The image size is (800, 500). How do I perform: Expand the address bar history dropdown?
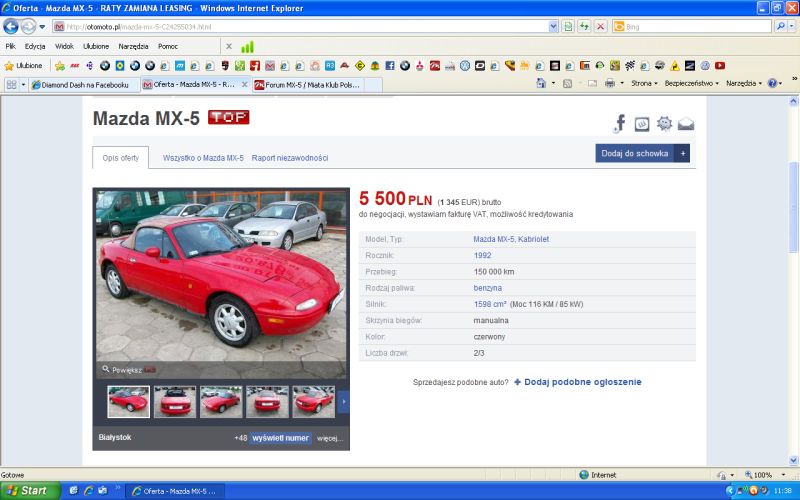coord(553,27)
